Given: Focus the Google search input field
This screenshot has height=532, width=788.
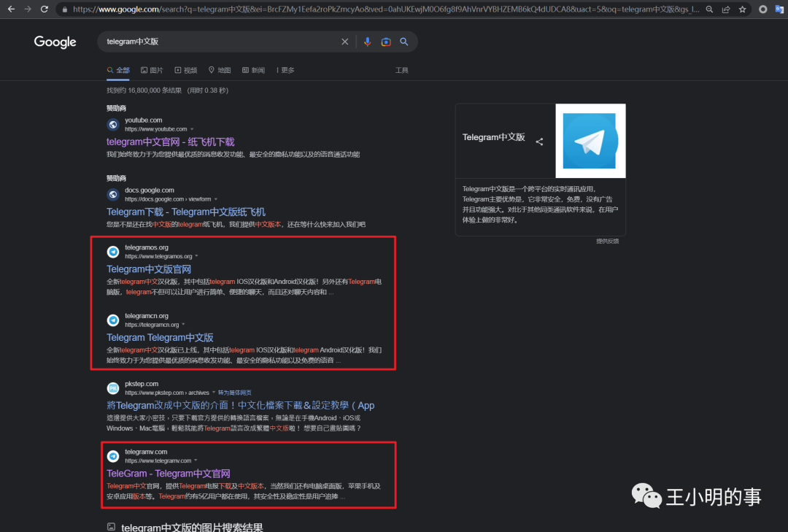Looking at the screenshot, I should pos(221,42).
